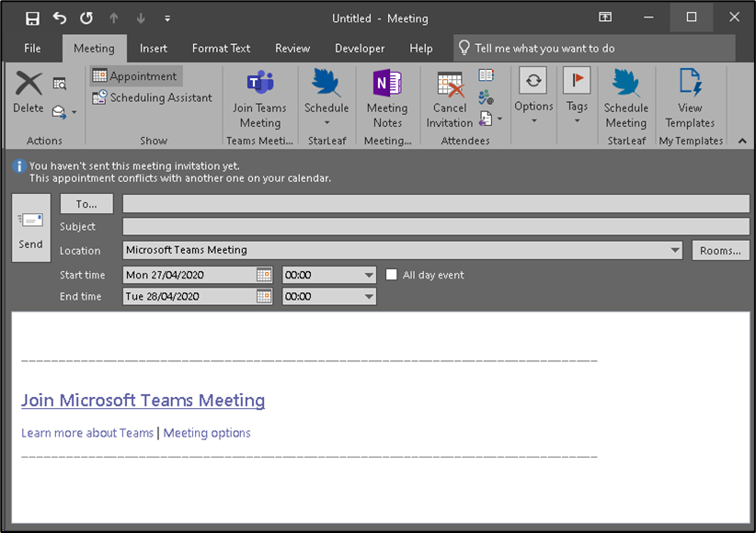Screen dimensions: 756x533
Task: Open the Format Text tab
Action: tap(221, 48)
